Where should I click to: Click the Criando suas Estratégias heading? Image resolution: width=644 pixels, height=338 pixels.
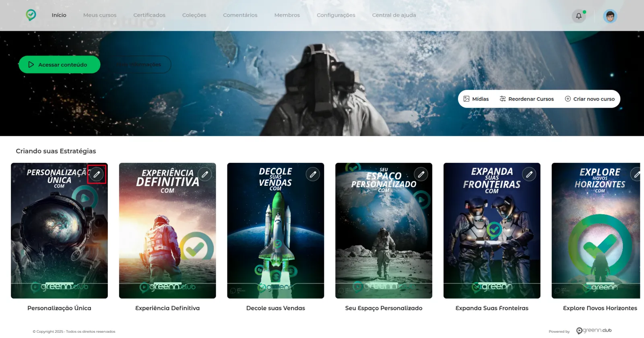[56, 151]
